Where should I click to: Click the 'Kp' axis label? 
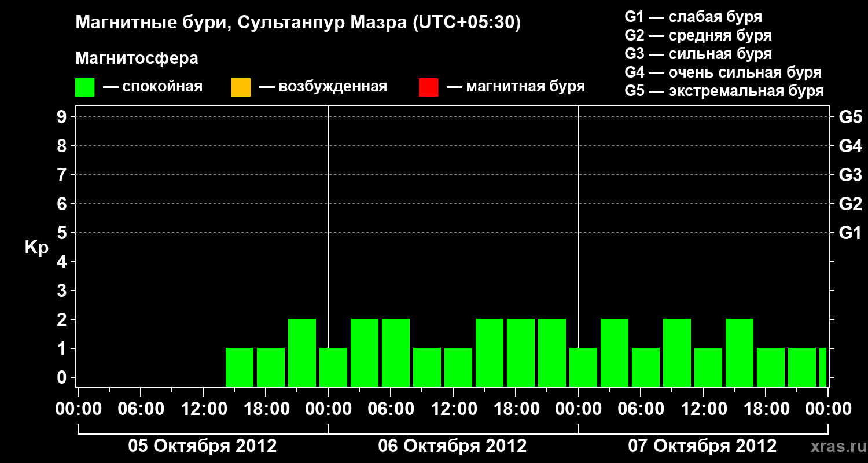click(36, 248)
